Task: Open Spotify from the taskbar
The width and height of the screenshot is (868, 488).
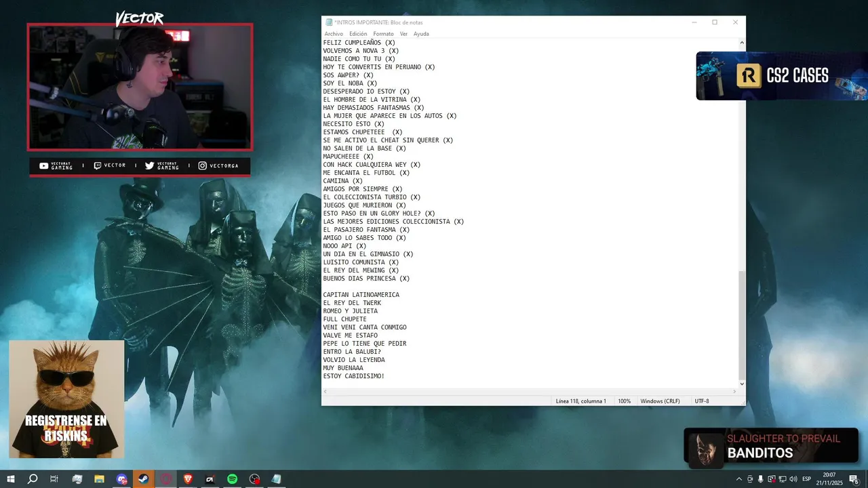Action: coord(232,479)
